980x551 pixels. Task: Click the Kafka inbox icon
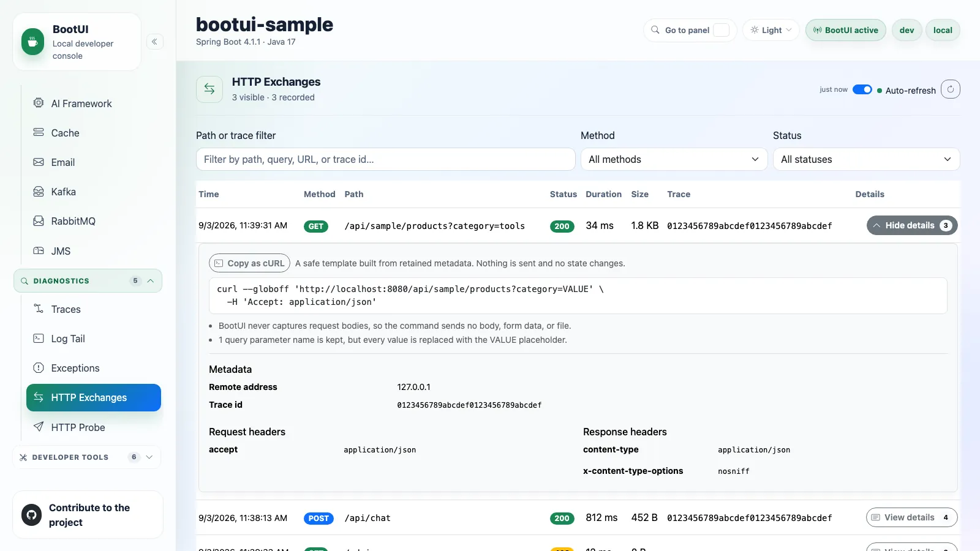(x=39, y=192)
